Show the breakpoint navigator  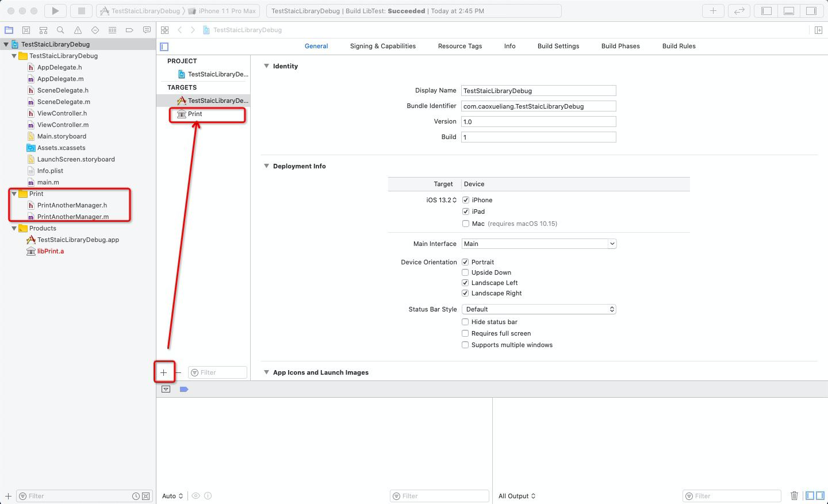coord(129,30)
